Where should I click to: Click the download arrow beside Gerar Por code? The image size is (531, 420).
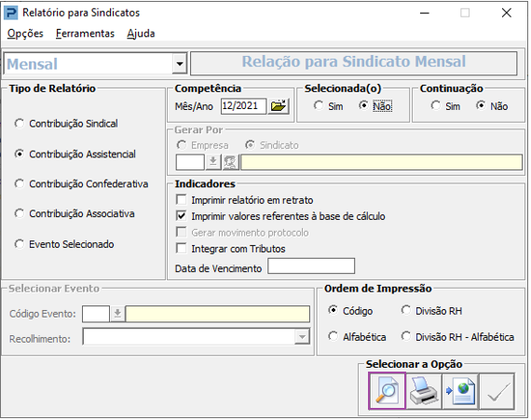pos(213,162)
